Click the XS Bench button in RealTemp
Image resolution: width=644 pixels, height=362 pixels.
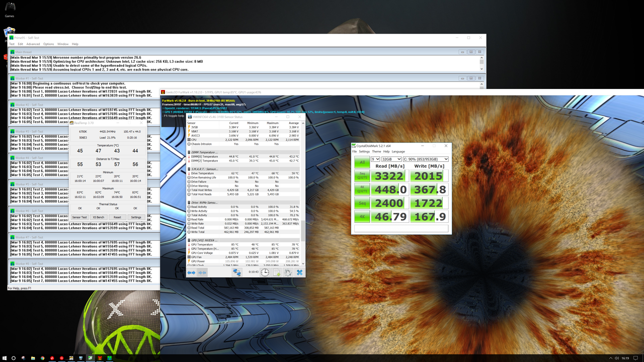point(99,217)
